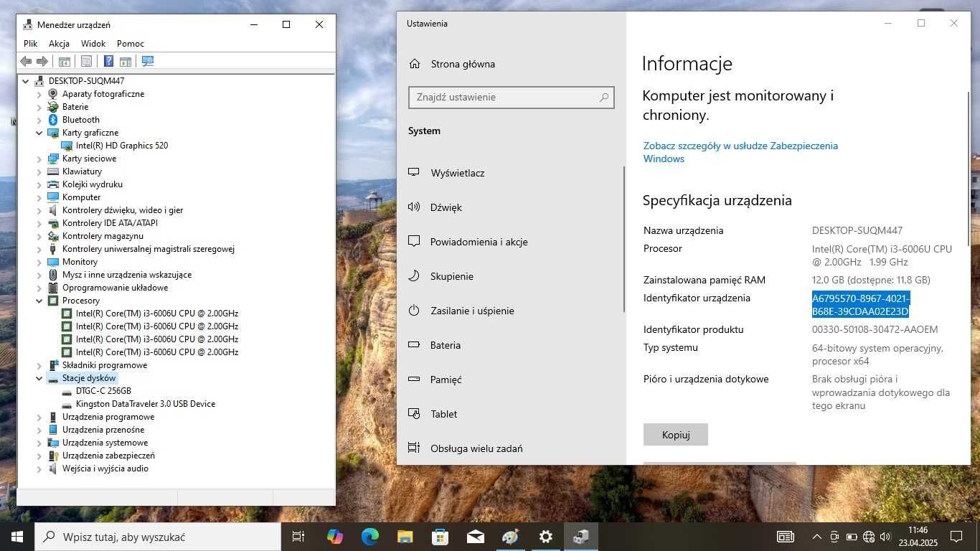Click the scan for hardware changes monitor icon

click(148, 62)
